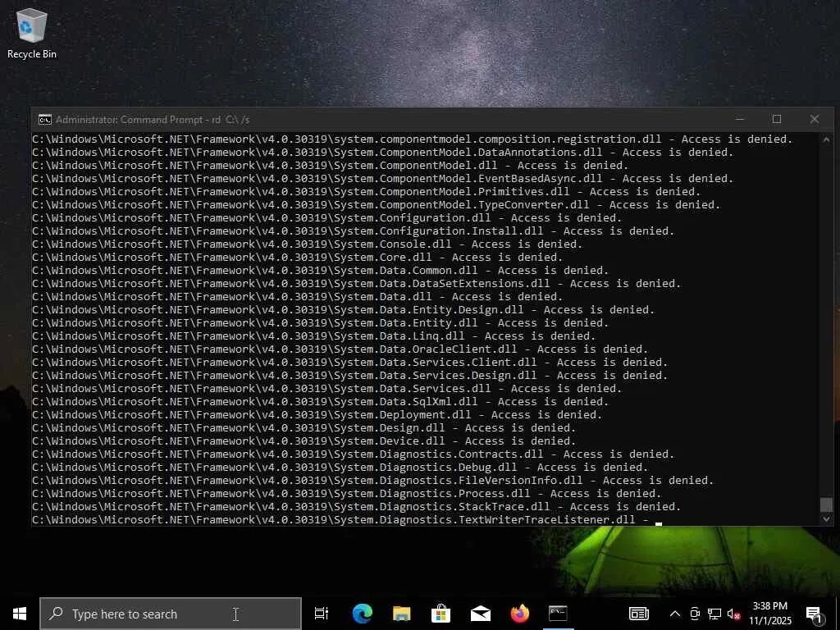The height and width of the screenshot is (630, 840).
Task: Select the Command Prompt taskbar button
Action: pyautogui.click(x=558, y=614)
